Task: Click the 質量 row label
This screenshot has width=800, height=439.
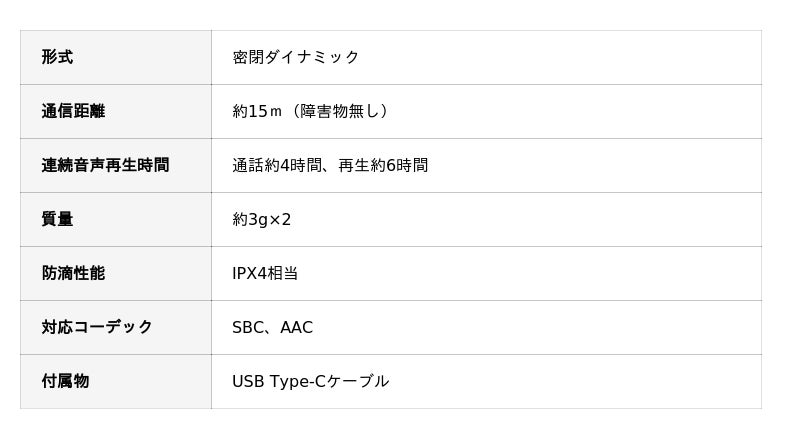Action: pyautogui.click(x=57, y=219)
